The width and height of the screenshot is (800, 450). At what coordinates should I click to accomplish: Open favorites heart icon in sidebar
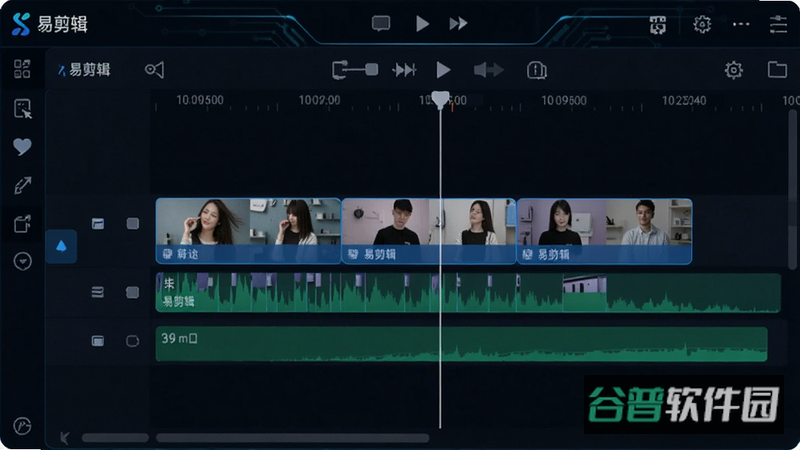click(22, 147)
